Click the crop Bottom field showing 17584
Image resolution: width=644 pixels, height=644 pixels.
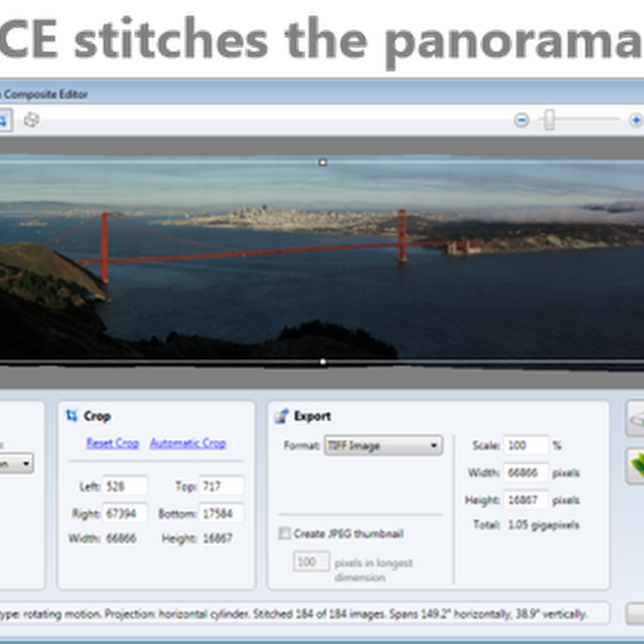click(x=221, y=513)
